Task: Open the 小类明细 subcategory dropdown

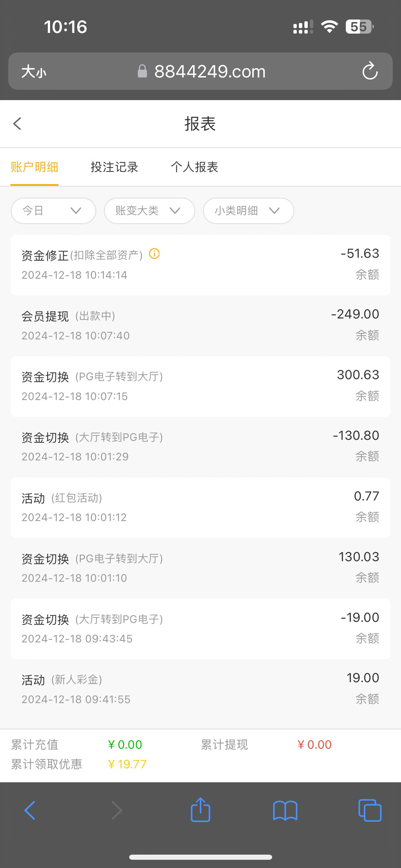Action: click(x=248, y=211)
